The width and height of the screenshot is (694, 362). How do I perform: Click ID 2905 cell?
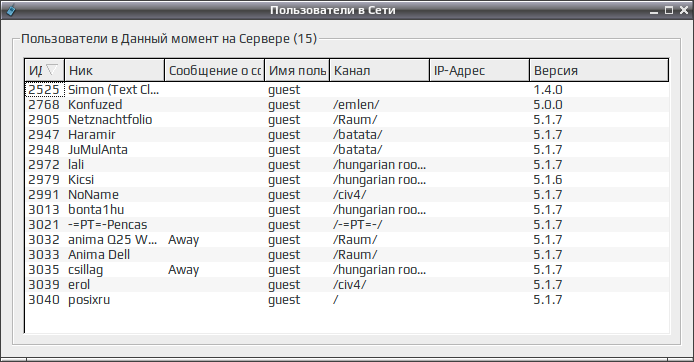(44, 120)
